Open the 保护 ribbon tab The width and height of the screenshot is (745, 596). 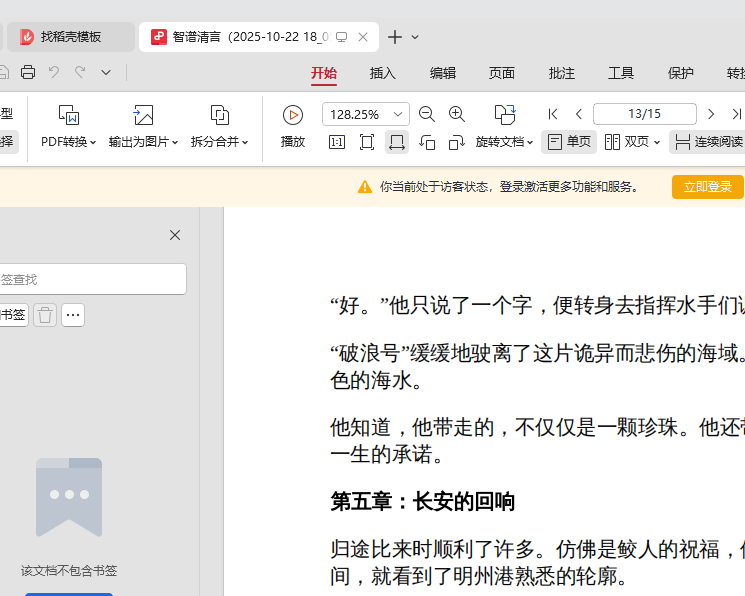pos(680,73)
